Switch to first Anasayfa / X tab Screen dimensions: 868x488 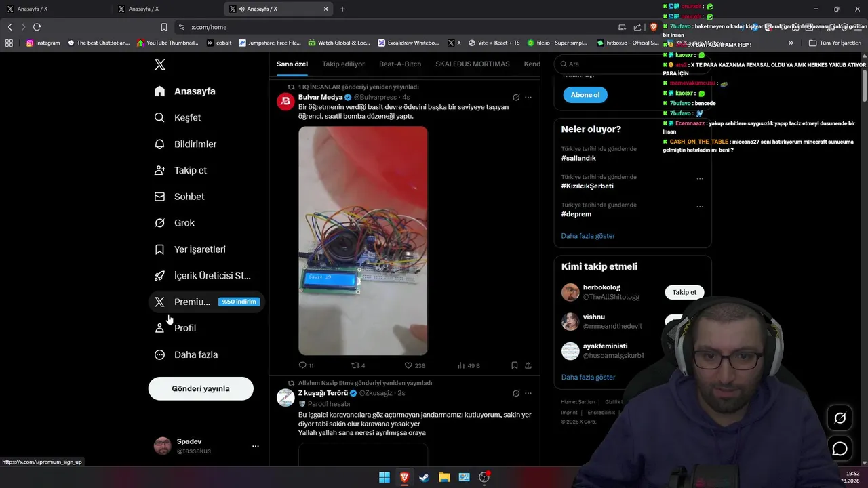click(54, 9)
